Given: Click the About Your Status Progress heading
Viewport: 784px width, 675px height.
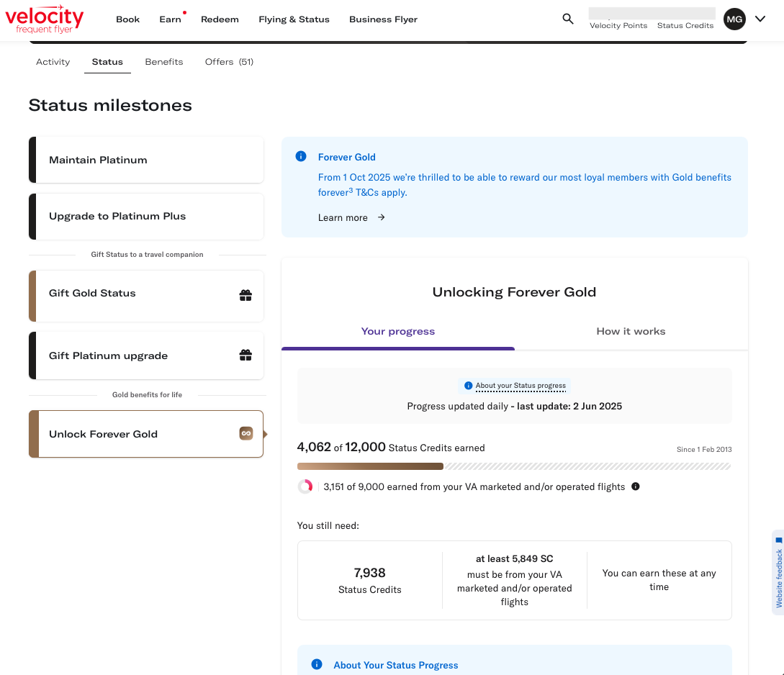Looking at the screenshot, I should [x=395, y=665].
